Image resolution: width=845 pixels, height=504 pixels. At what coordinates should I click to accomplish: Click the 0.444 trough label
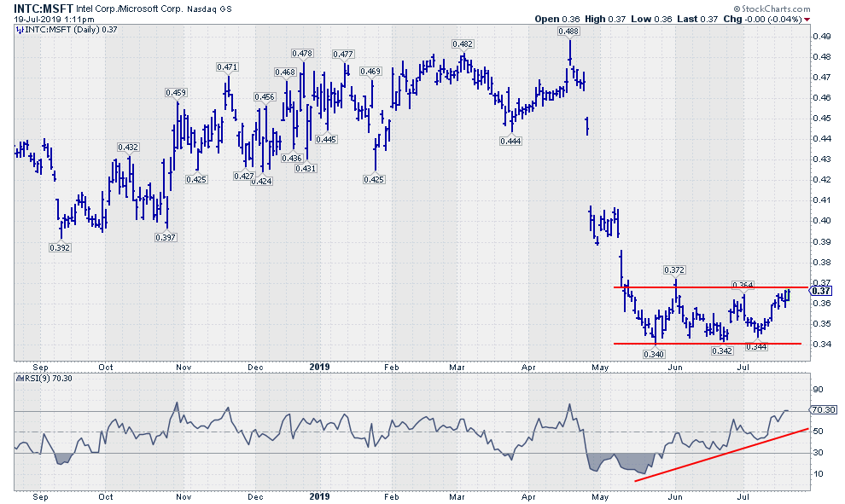510,141
